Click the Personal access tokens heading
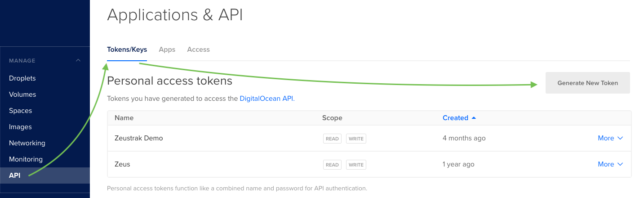644x198 pixels. click(170, 81)
